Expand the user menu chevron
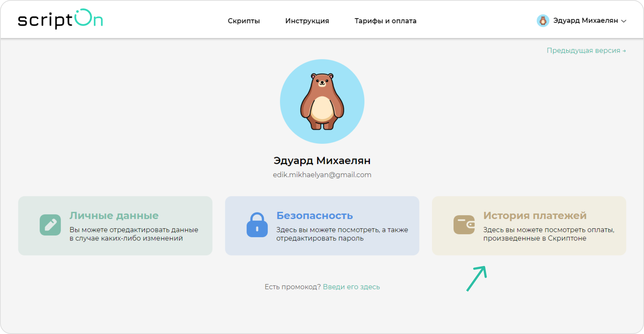Screen dimensions: 644x334 click(624, 21)
